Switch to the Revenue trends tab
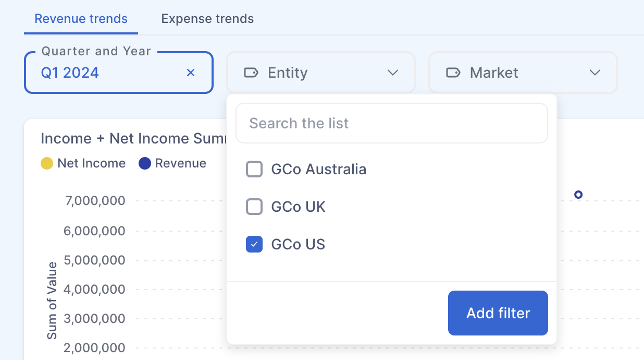This screenshot has width=644, height=360. coord(81,19)
